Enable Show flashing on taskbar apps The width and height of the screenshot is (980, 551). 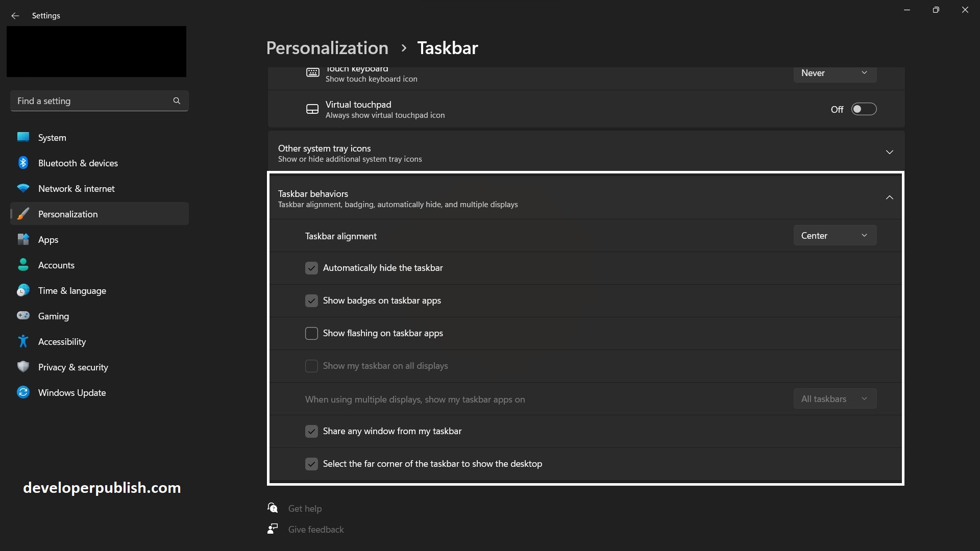coord(311,333)
